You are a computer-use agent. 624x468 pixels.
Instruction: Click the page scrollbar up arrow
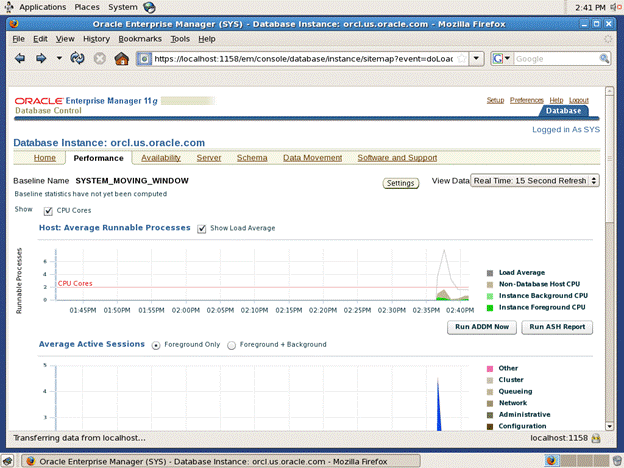tap(609, 91)
